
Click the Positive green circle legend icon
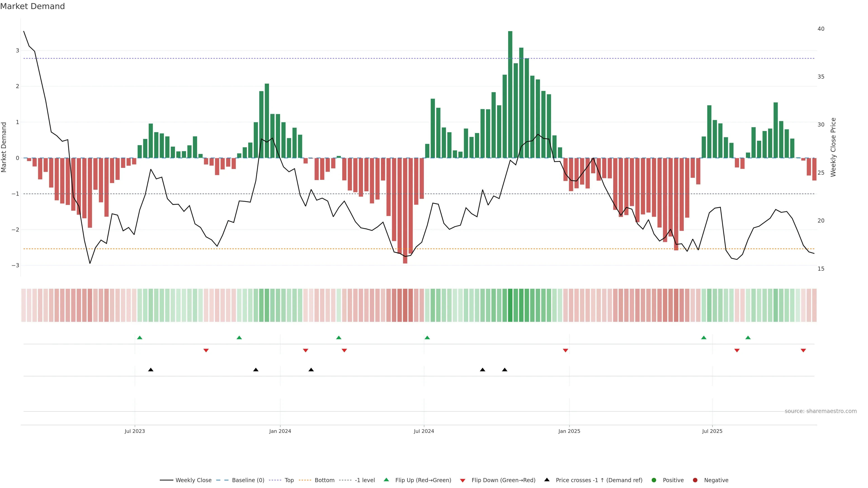point(654,480)
